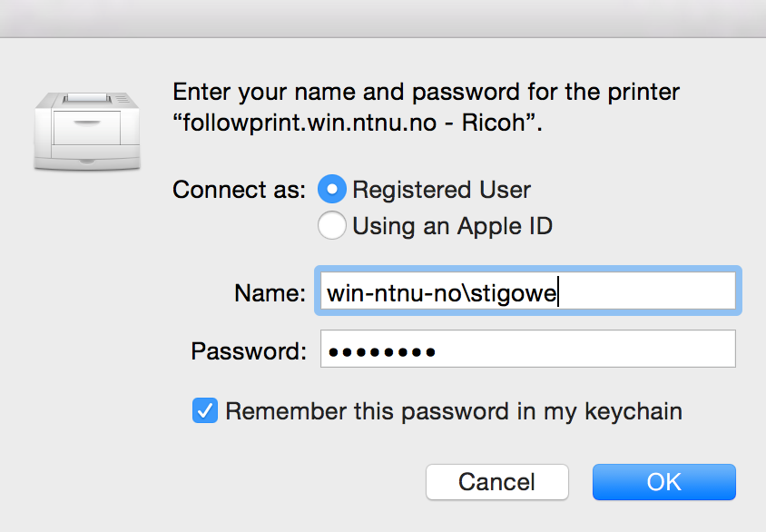Click the Remember this password label text
The image size is (766, 532).
point(454,411)
